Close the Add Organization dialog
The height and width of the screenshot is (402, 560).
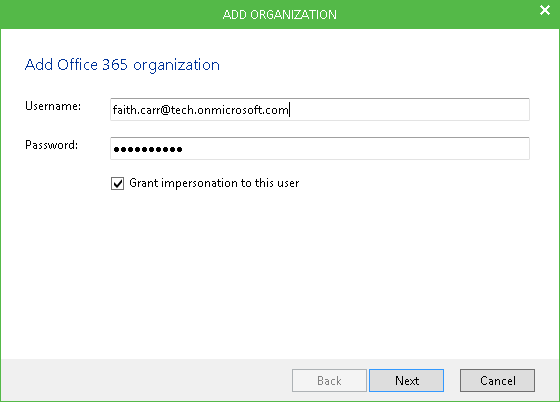(x=545, y=10)
